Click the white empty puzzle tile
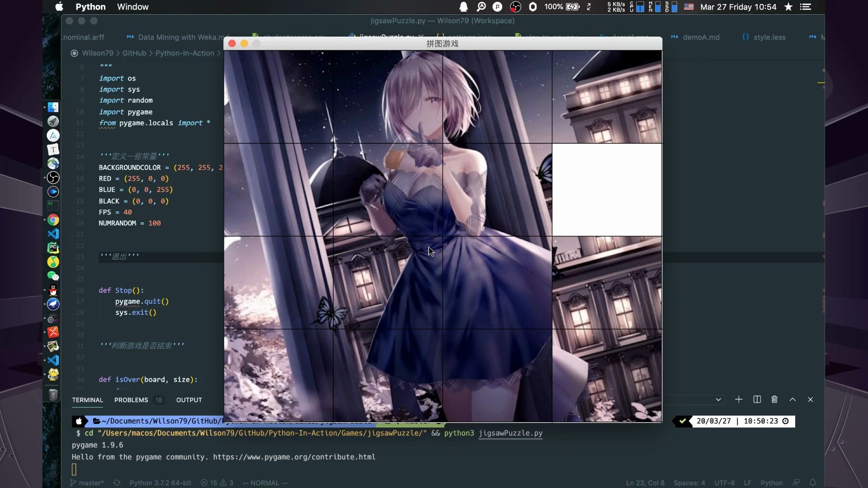 point(607,190)
